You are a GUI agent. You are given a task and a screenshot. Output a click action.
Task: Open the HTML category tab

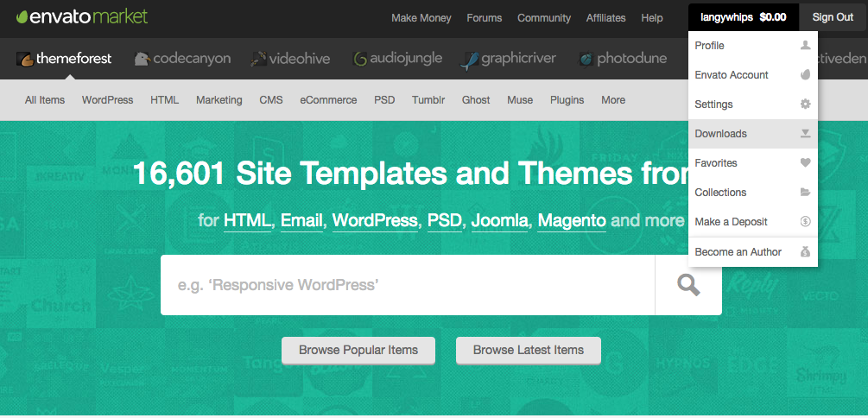pyautogui.click(x=164, y=100)
